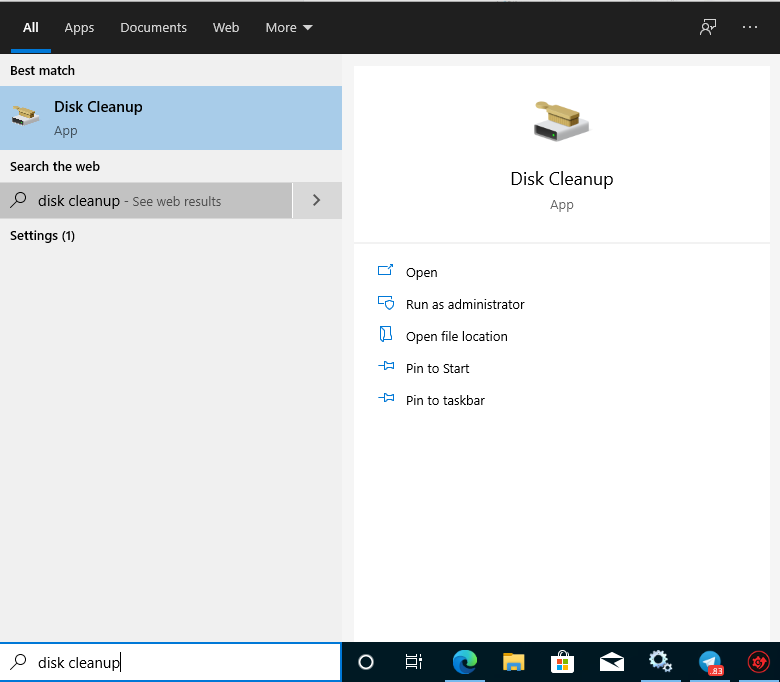Viewport: 780px width, 682px height.
Task: Click the search box magnifier icon
Action: [x=18, y=662]
